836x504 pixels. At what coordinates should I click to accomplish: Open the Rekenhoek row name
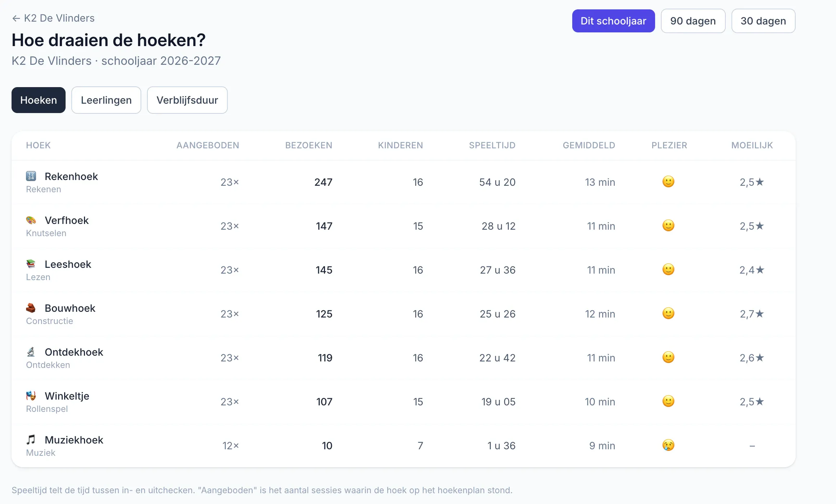click(x=71, y=176)
